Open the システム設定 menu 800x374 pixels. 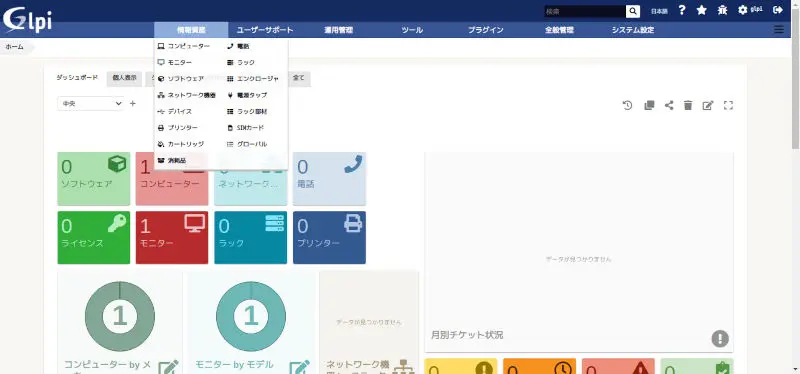[x=633, y=30]
